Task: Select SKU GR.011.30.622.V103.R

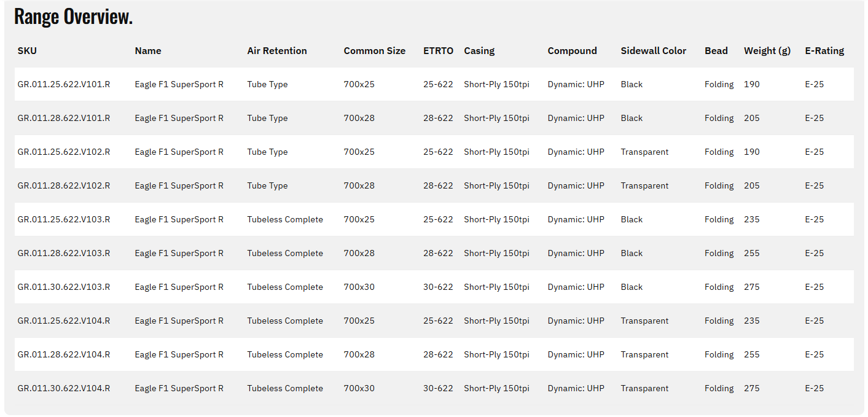Action: 64,287
